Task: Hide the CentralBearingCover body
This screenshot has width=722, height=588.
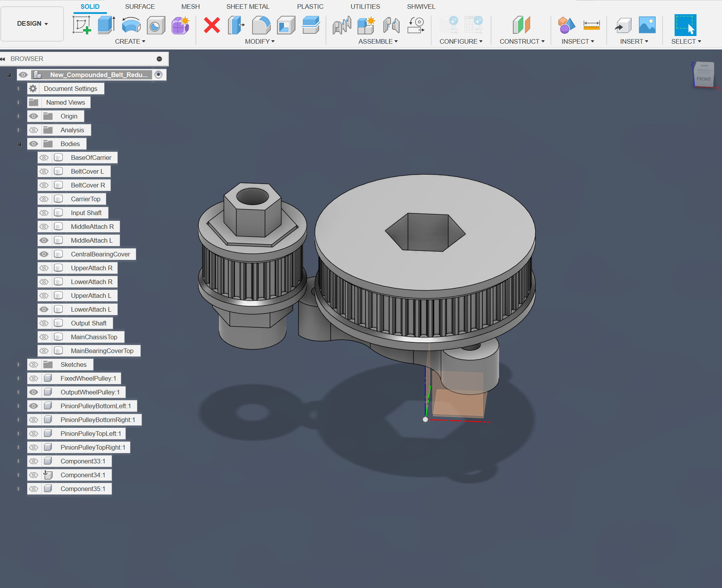Action: 44,254
